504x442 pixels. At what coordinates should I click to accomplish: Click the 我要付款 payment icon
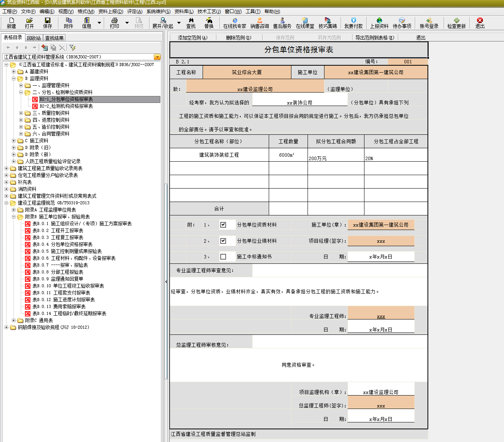[353, 23]
